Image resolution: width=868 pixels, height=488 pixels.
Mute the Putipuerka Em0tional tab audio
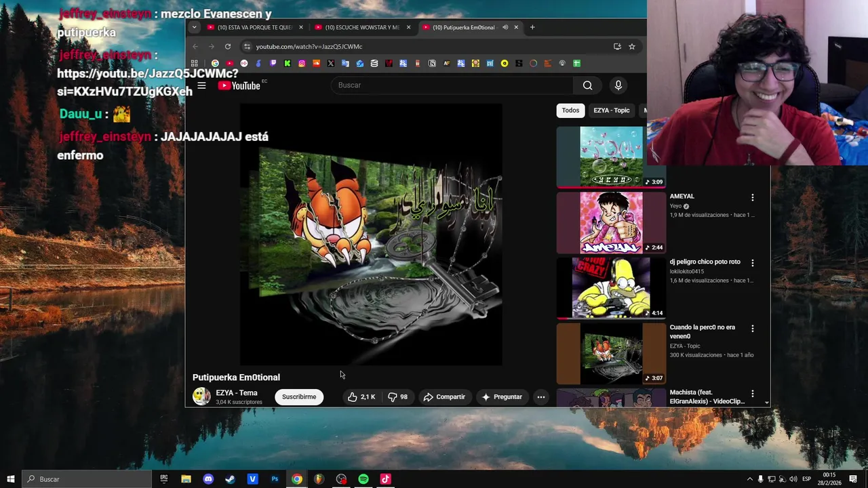[505, 27]
